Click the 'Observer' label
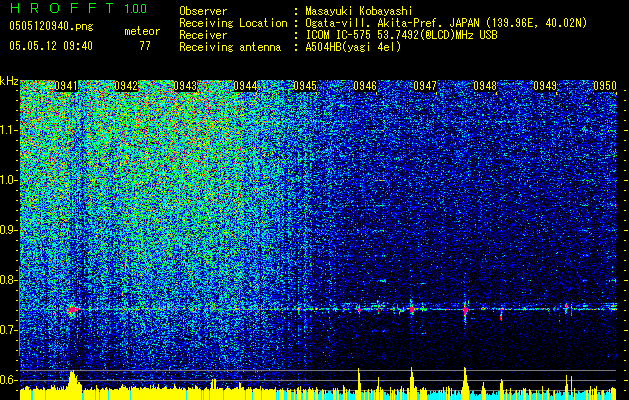Screen dimensions: 629x400 (x=203, y=11)
